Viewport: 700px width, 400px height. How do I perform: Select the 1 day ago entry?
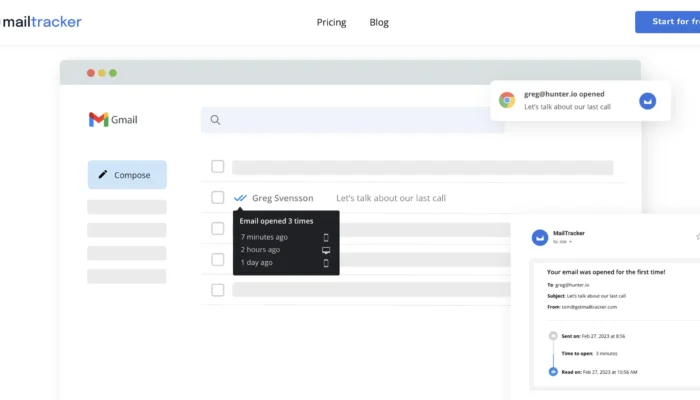257,262
